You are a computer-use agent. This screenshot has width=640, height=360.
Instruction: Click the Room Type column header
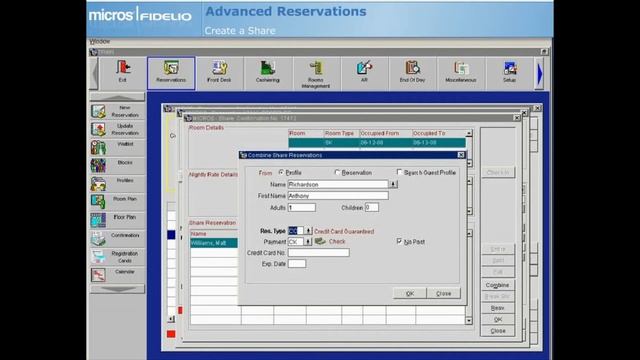tap(341, 133)
